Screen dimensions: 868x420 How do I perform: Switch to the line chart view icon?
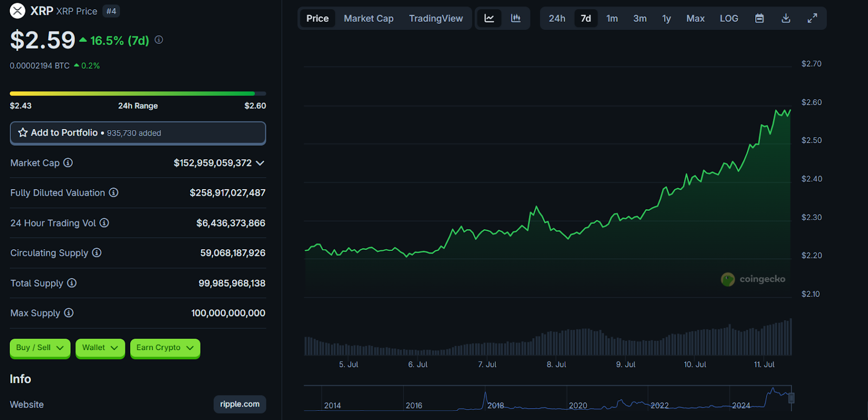(489, 18)
